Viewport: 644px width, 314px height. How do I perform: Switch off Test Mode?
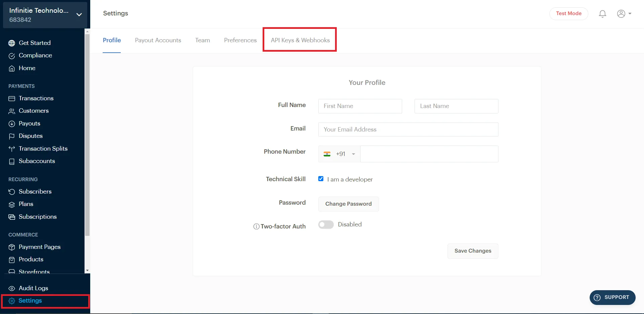569,13
